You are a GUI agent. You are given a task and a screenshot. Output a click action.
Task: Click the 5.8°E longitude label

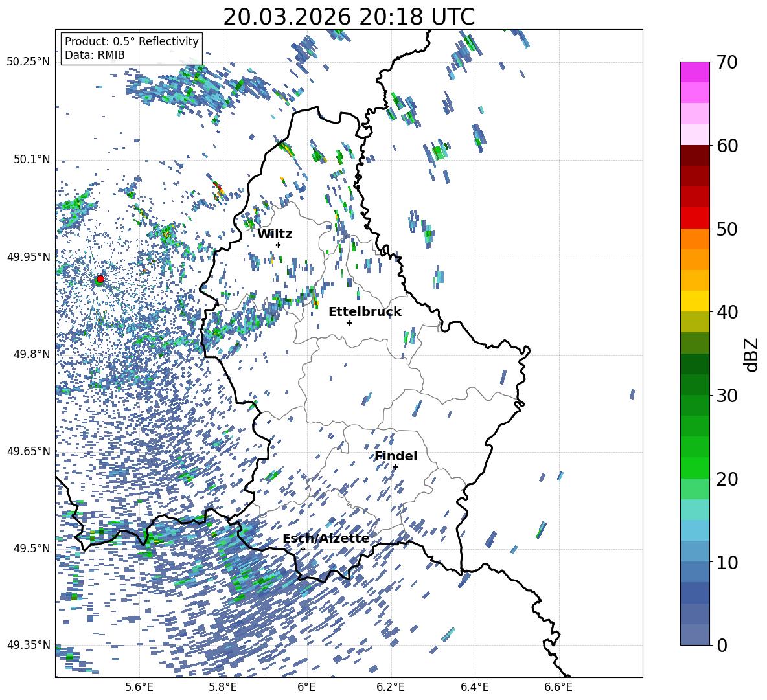click(223, 687)
